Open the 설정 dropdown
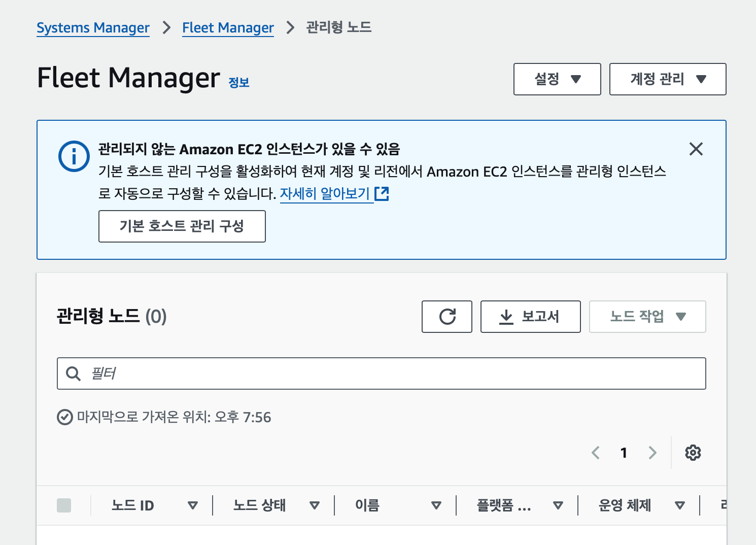Viewport: 756px width, 545px height. 557,79
